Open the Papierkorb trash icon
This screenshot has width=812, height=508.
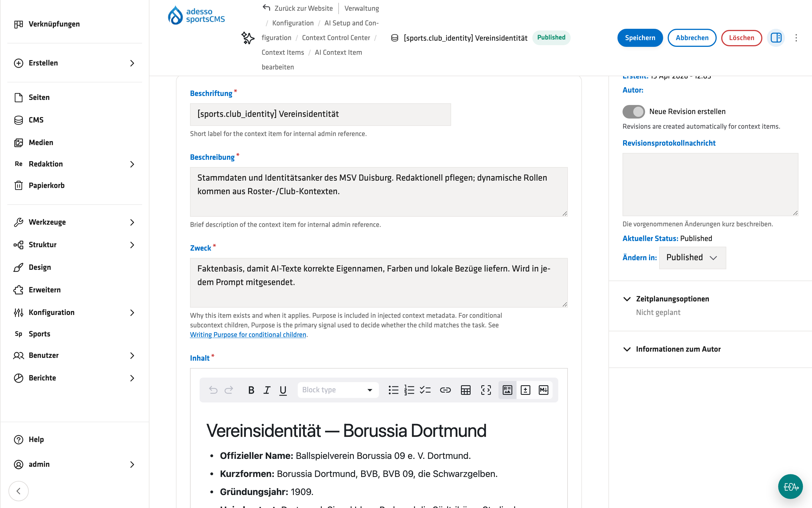[x=18, y=185]
